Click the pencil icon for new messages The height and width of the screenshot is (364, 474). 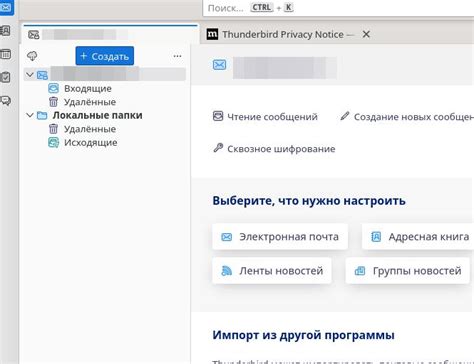coord(345,116)
